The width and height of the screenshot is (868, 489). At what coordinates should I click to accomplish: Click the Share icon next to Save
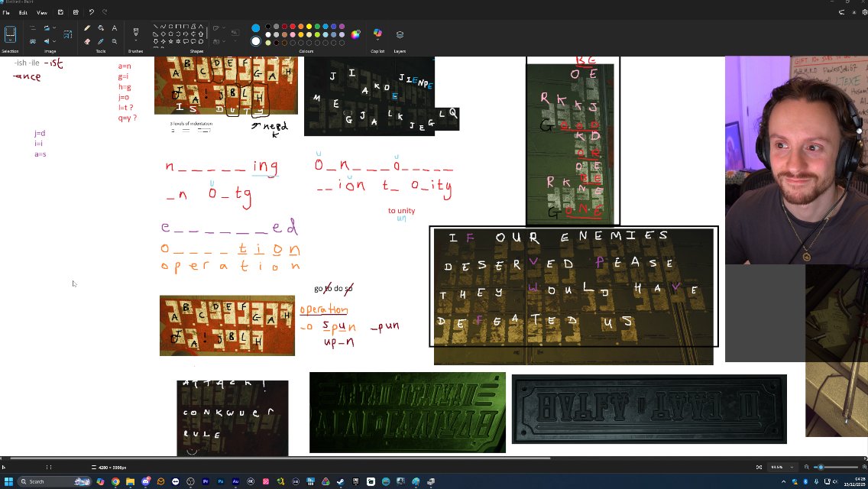click(76, 12)
